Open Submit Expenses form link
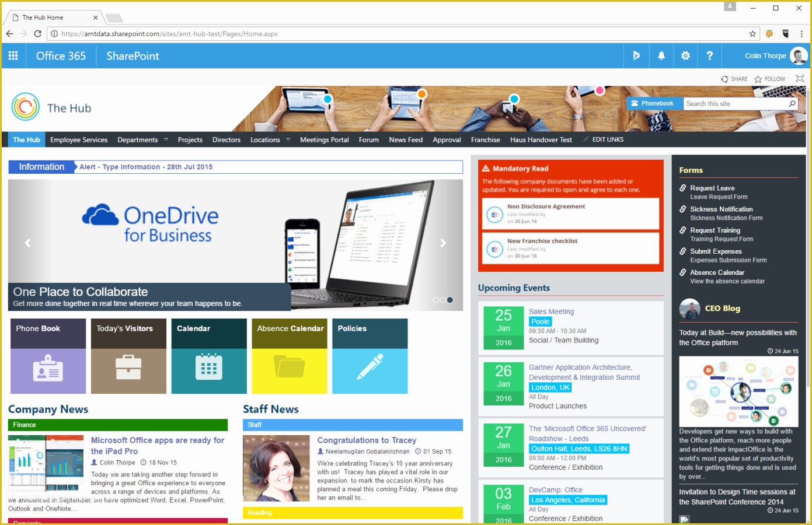Image resolution: width=812 pixels, height=525 pixels. (716, 251)
